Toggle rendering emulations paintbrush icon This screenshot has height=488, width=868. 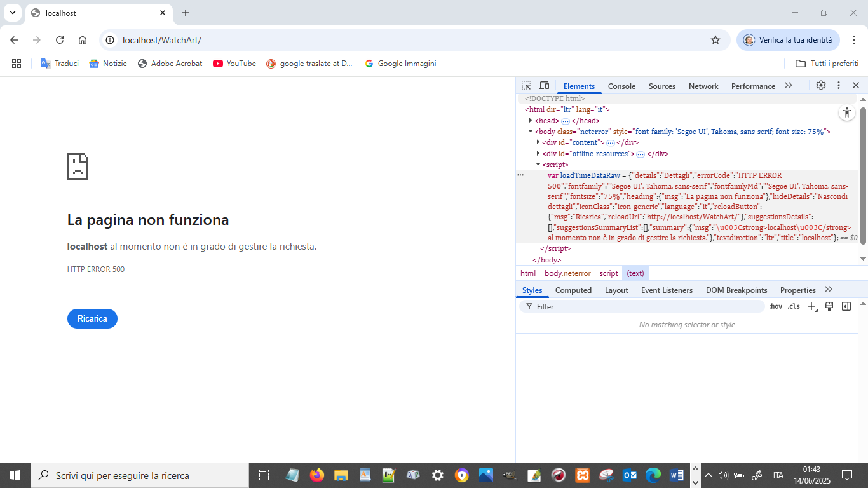pyautogui.click(x=829, y=306)
